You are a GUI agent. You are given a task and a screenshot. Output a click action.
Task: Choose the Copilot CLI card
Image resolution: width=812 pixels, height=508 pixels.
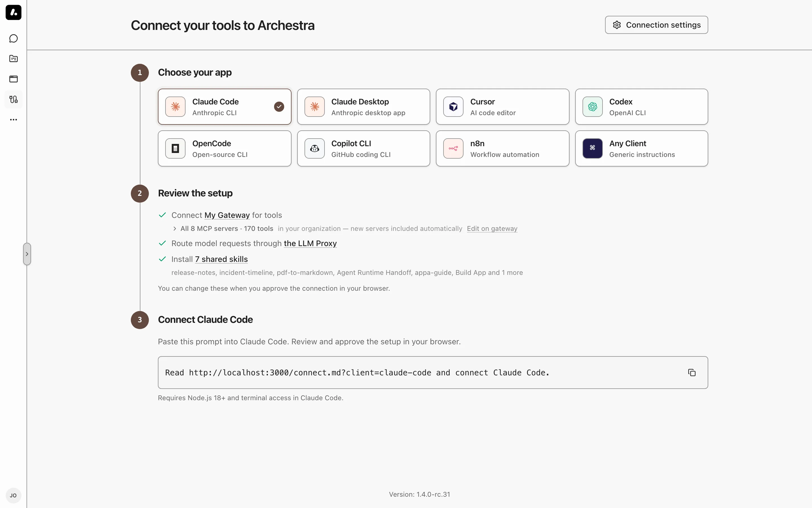[363, 148]
